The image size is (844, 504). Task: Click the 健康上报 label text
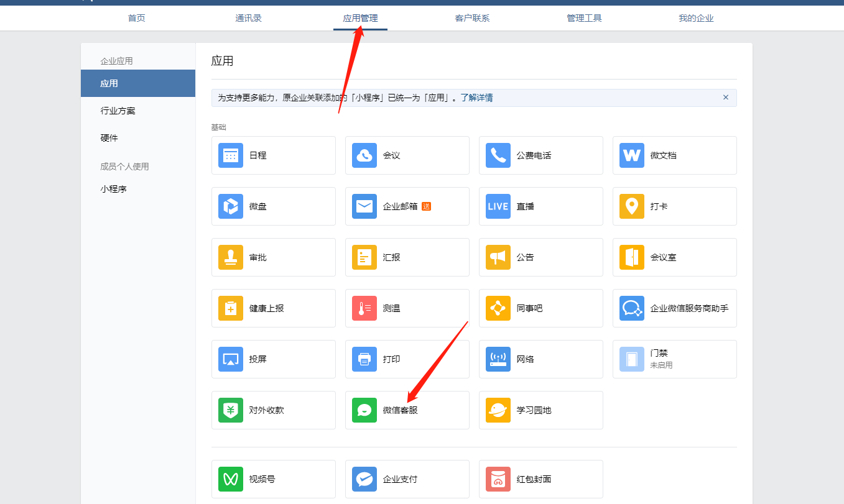tap(267, 308)
